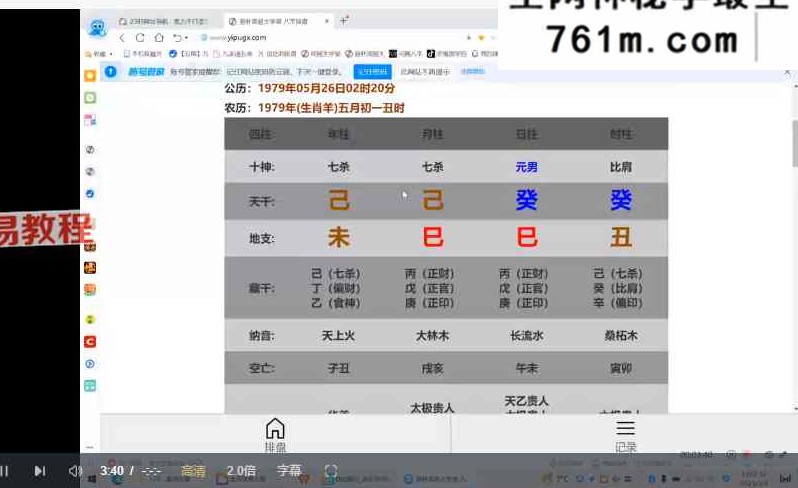Screen dimensions: 798x488
Task: Click the 农历 date 1979年(生肖羊)五月初一丑时
Action: click(331, 108)
